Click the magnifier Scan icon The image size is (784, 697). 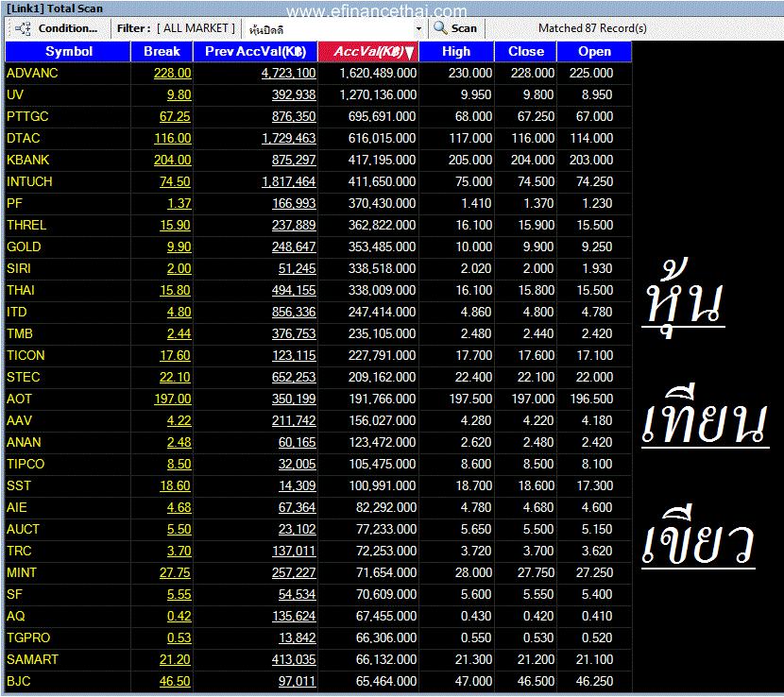click(x=440, y=28)
